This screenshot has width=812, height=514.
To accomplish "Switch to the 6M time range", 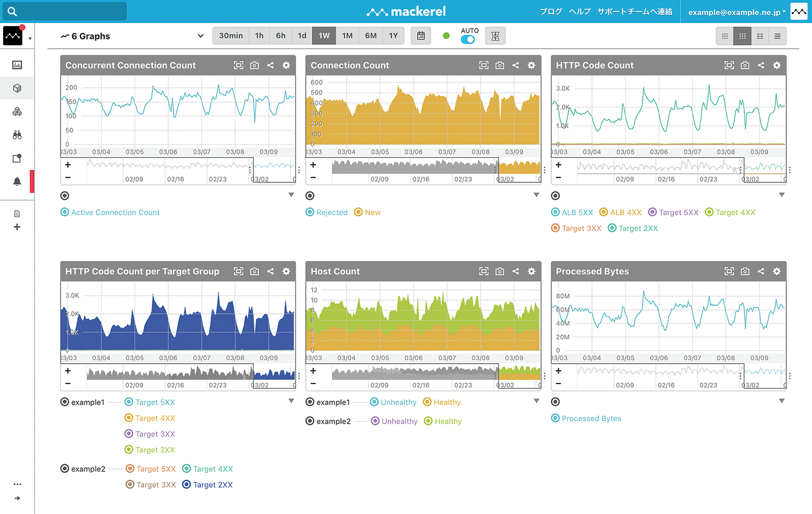I will coord(370,36).
